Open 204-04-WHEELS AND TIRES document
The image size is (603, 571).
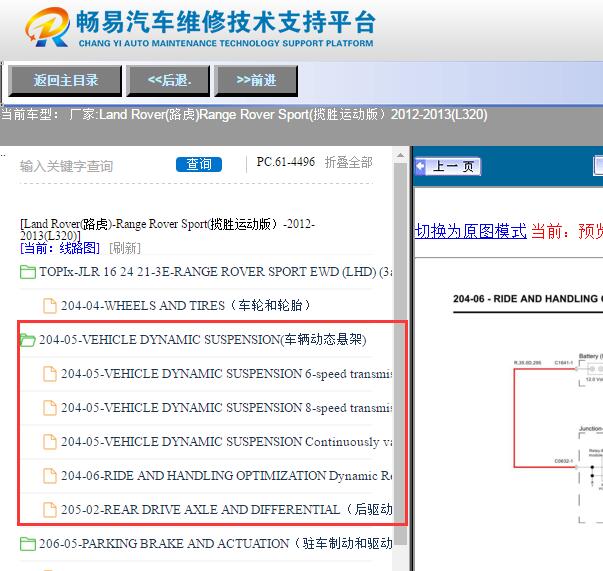[185, 306]
